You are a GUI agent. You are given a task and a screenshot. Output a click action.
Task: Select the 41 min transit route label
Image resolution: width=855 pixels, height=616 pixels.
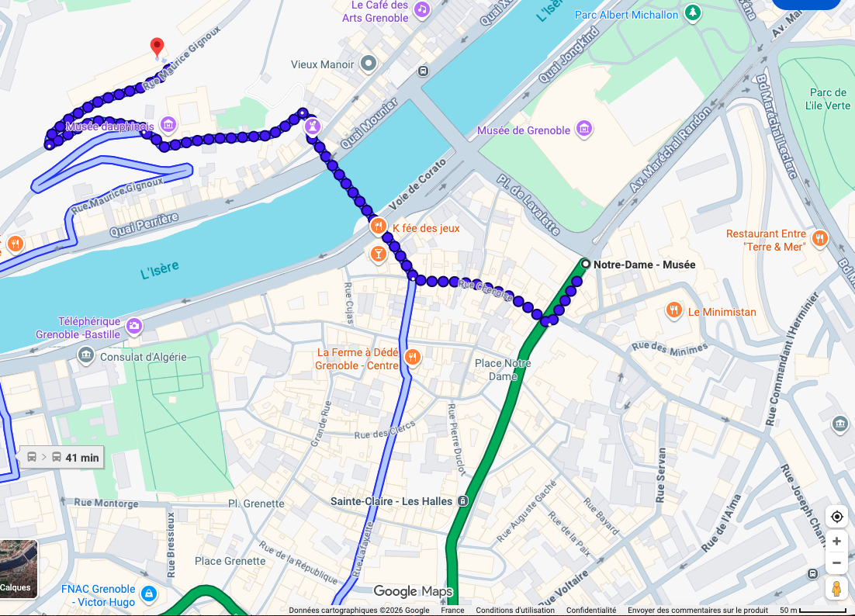pos(61,458)
